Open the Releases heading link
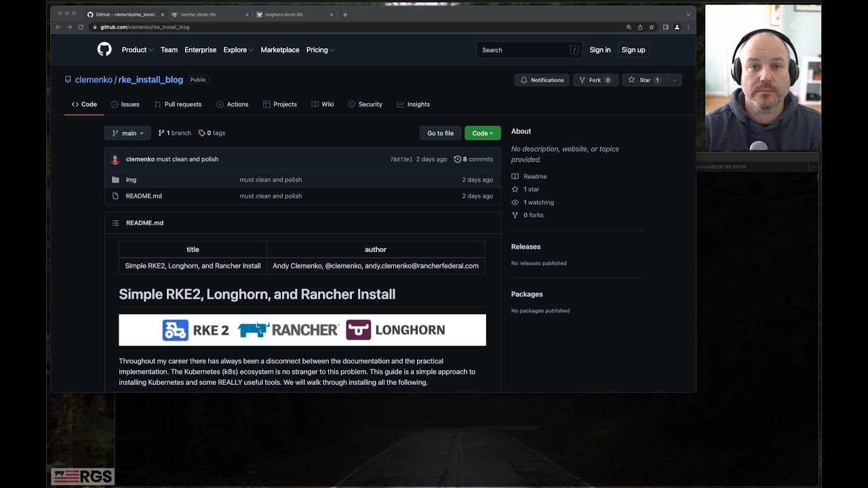Image resolution: width=868 pixels, height=488 pixels. point(526,247)
